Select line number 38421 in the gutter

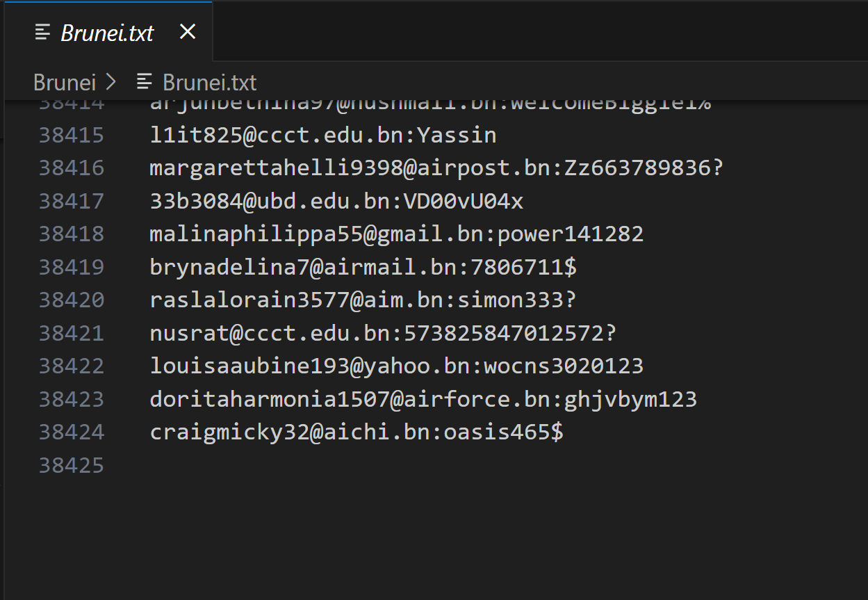[x=71, y=333]
